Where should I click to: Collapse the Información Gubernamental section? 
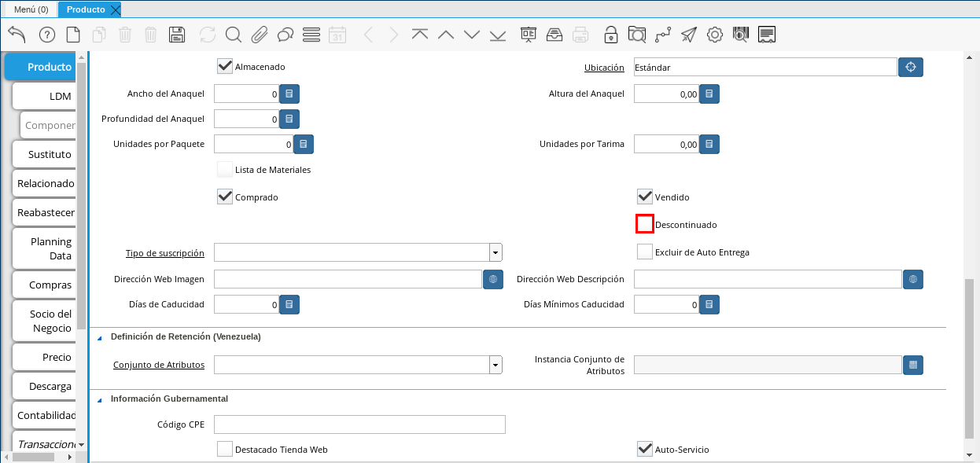pyautogui.click(x=100, y=399)
